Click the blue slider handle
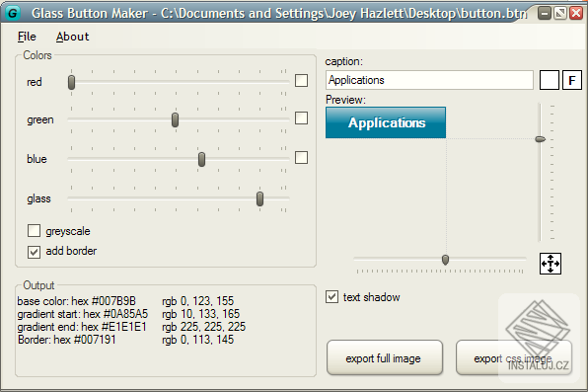 (201, 159)
